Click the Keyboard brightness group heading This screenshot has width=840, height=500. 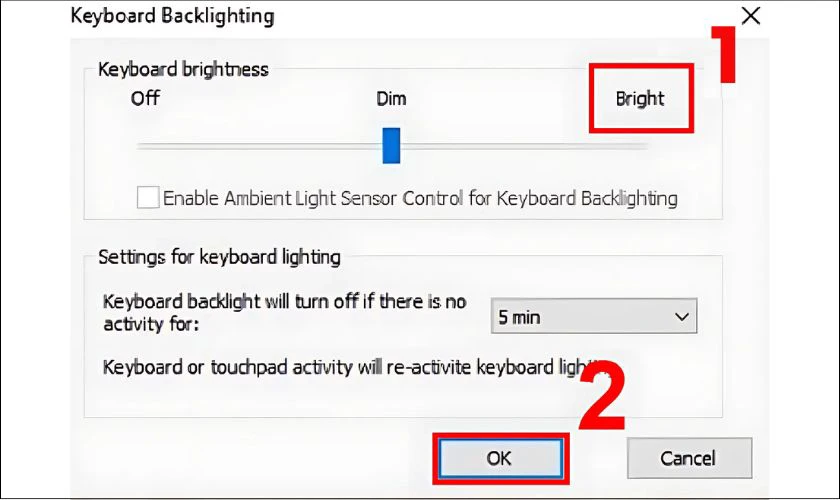pyautogui.click(x=183, y=70)
